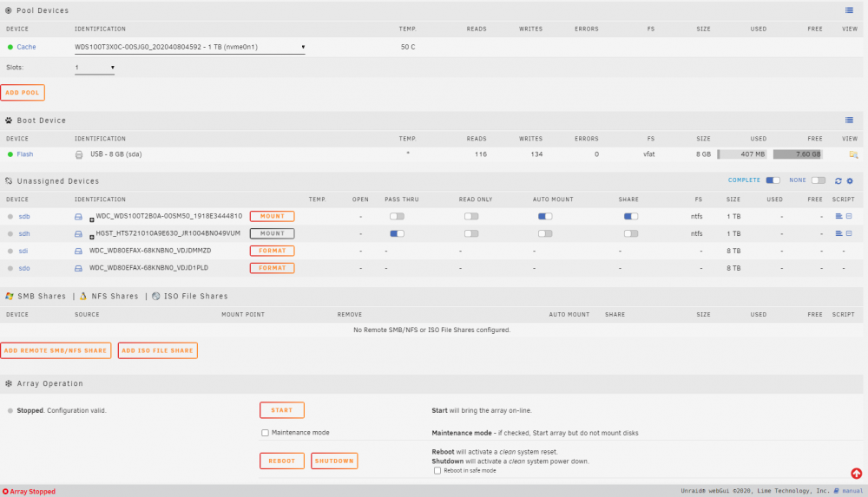Disable Share for sdb
This screenshot has height=497, width=868.
click(631, 216)
